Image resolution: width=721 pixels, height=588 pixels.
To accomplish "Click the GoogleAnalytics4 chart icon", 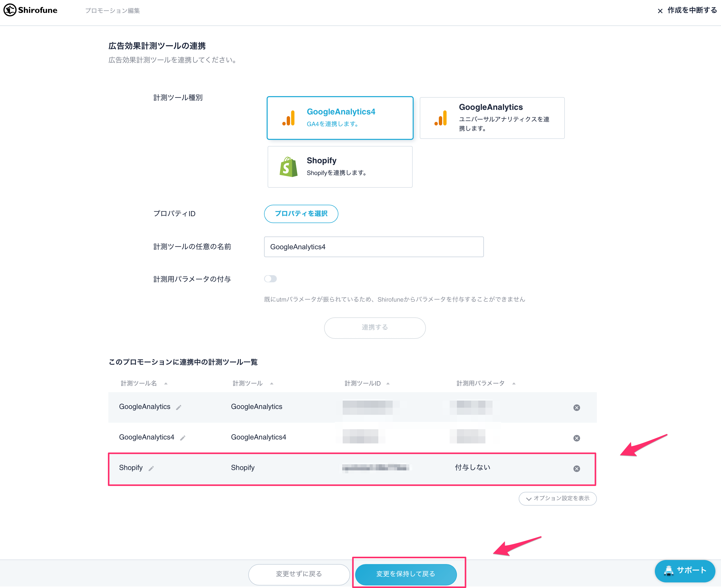I will coord(289,118).
